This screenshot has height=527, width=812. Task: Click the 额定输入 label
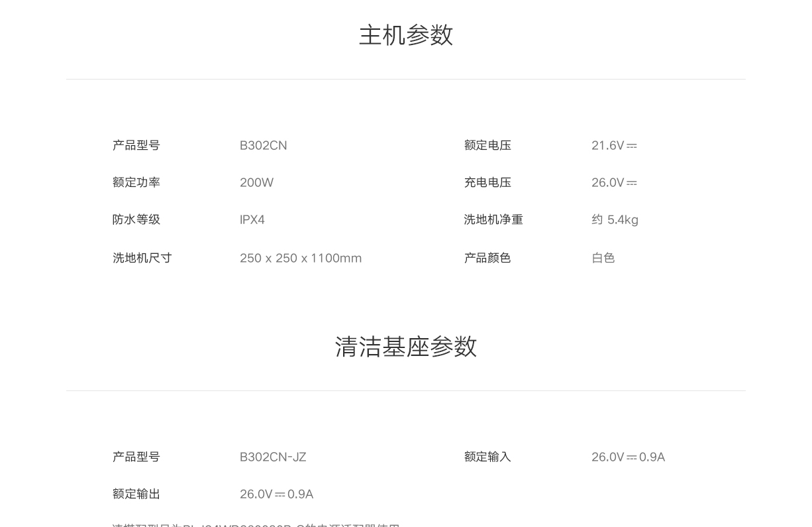[x=487, y=457]
